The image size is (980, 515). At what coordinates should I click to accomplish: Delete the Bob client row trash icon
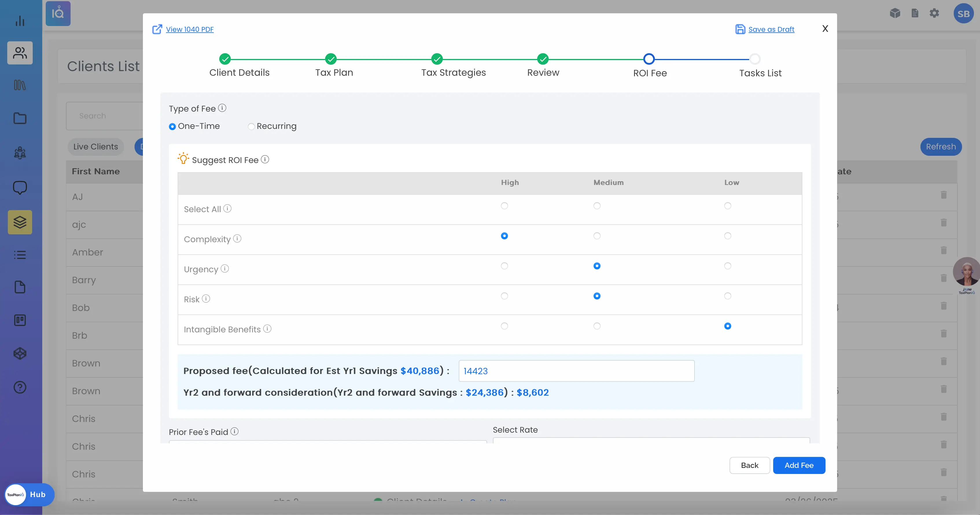tap(944, 306)
